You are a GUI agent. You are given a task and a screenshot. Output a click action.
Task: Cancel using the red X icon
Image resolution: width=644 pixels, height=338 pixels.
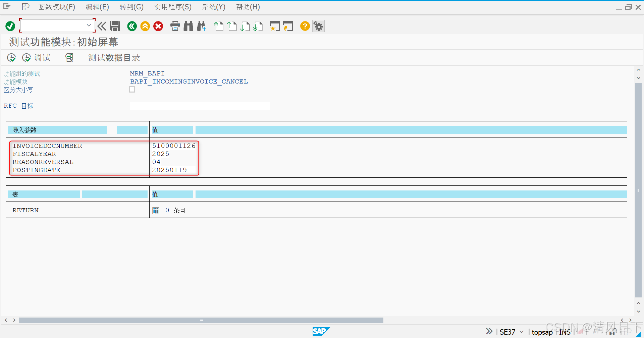point(158,26)
